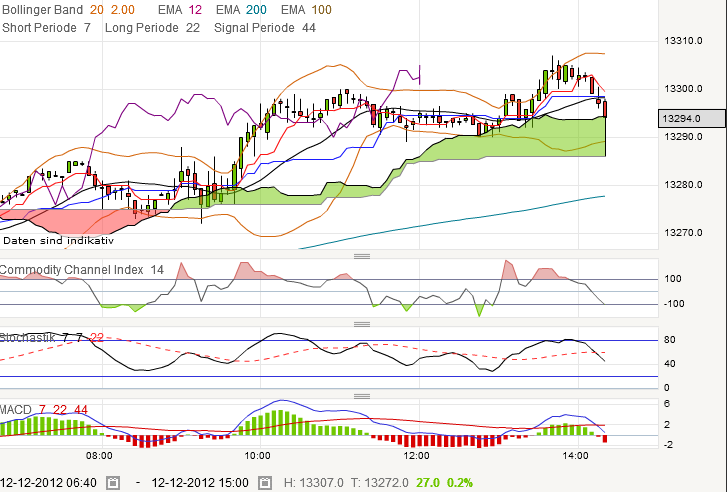Click the Stochastik parameter 22
The height and width of the screenshot is (492, 727).
(96, 338)
